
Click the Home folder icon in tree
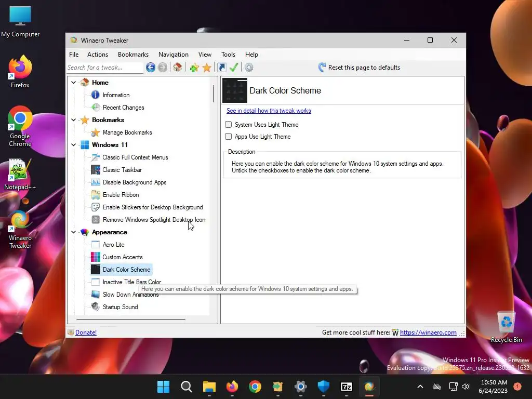85,83
